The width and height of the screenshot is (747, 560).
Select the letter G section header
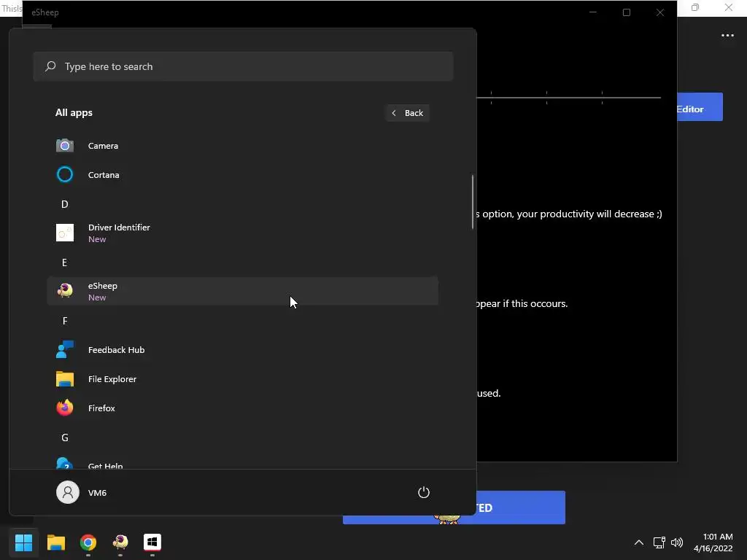tap(65, 437)
